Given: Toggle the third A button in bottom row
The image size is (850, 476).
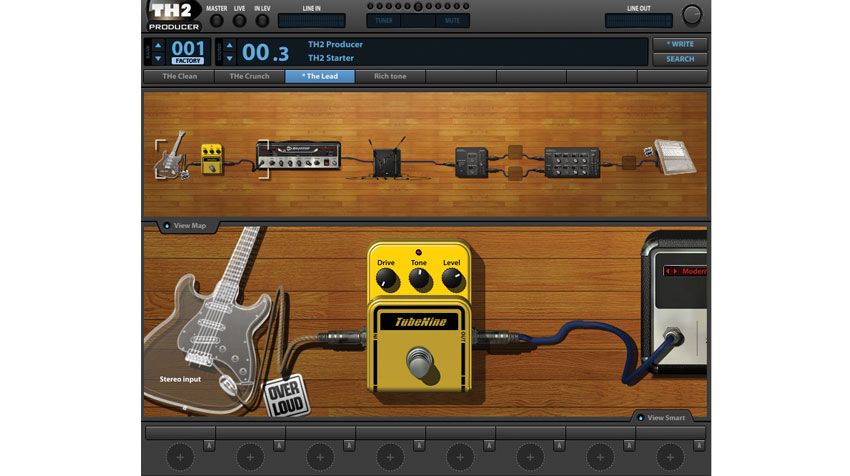Looking at the screenshot, I should (x=349, y=446).
